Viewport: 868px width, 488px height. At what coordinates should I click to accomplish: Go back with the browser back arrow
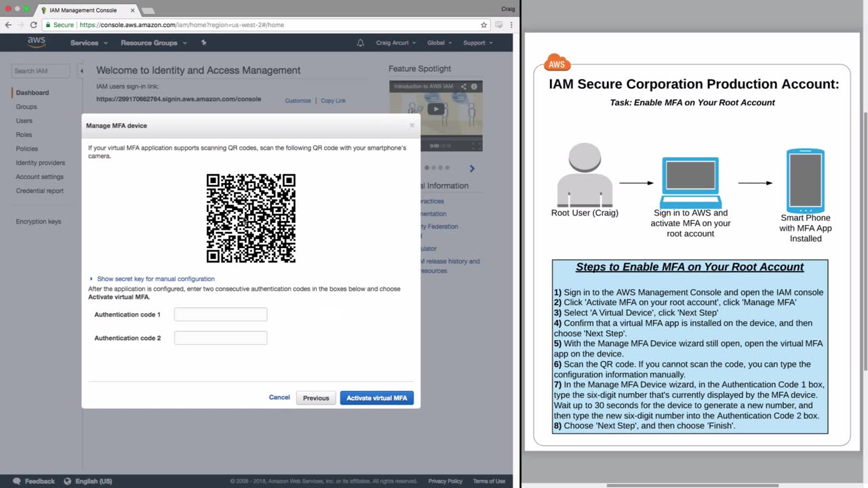click(8, 25)
